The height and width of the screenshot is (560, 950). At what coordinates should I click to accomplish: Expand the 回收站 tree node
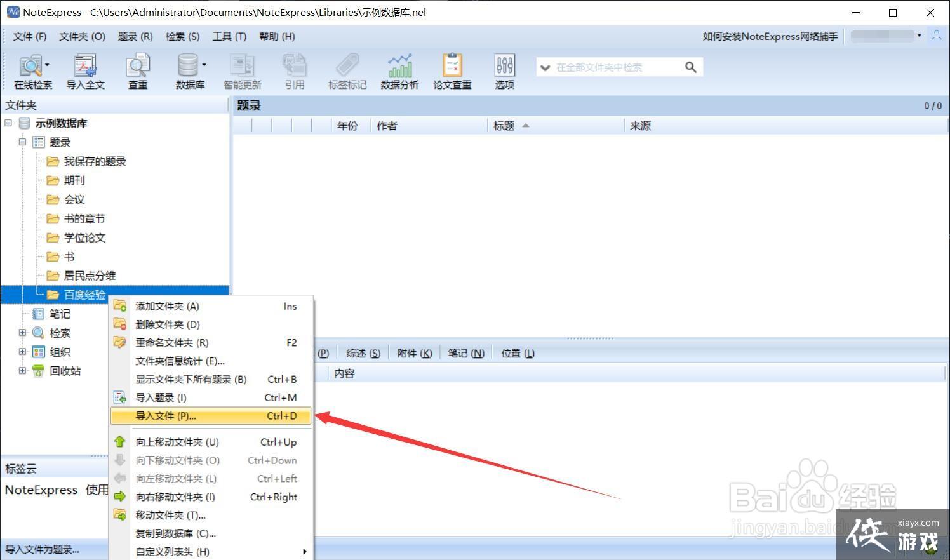coord(22,371)
